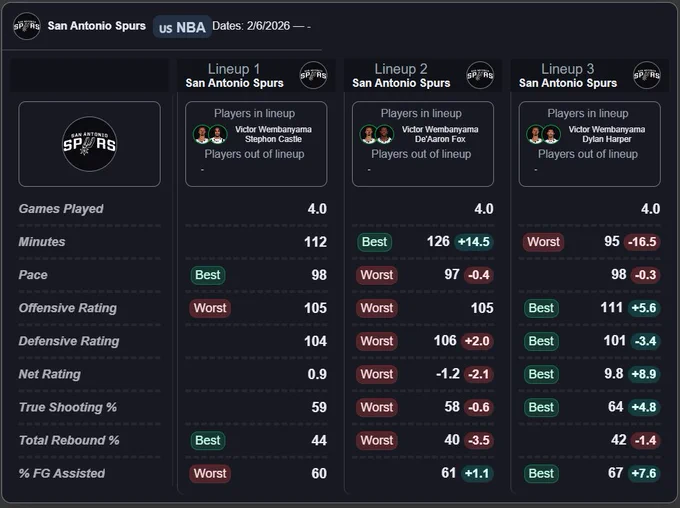Click the True Shooting % row label
The image size is (680, 508).
68,407
